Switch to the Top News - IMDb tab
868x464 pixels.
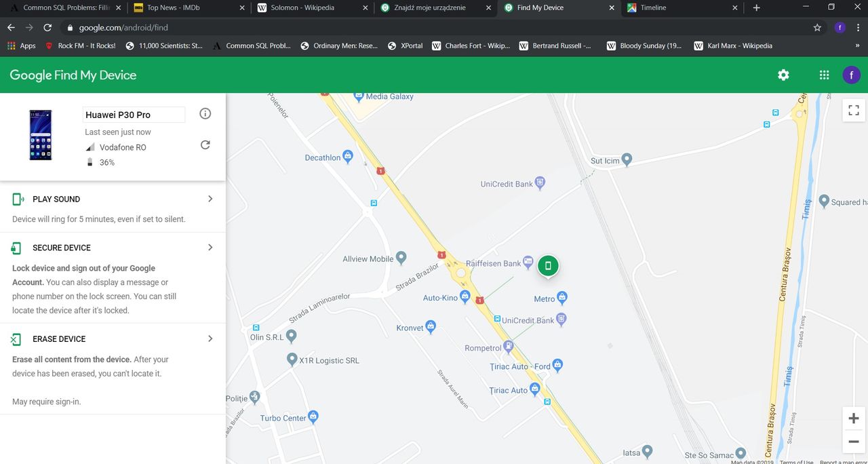188,8
